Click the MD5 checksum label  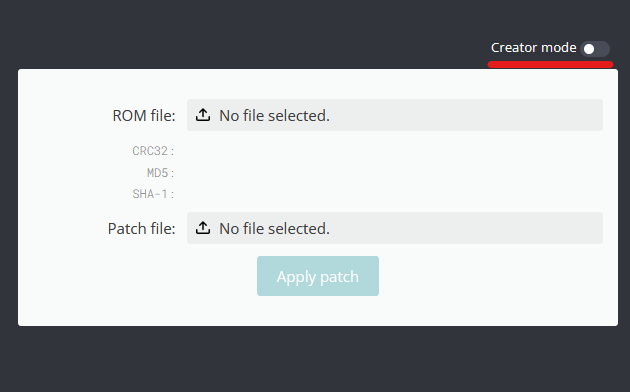160,173
